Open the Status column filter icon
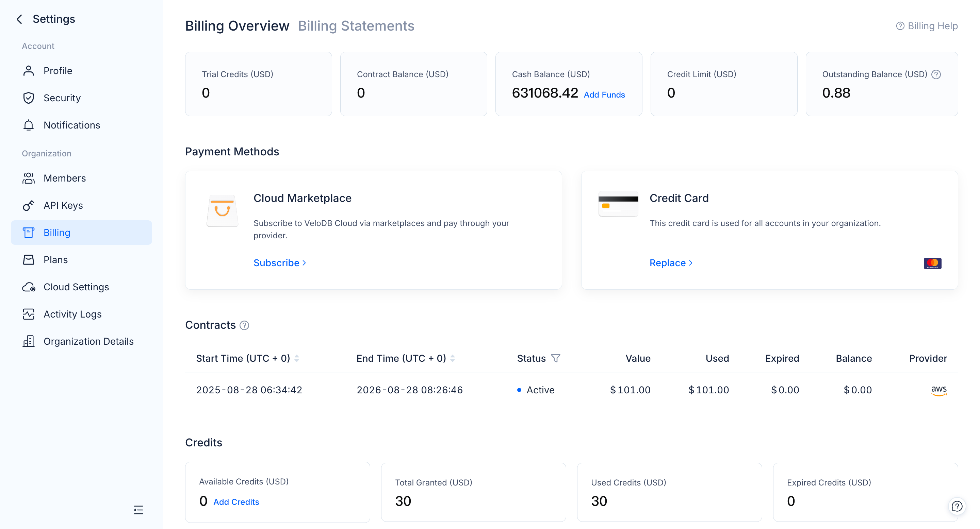This screenshot has width=980, height=529. 555,358
